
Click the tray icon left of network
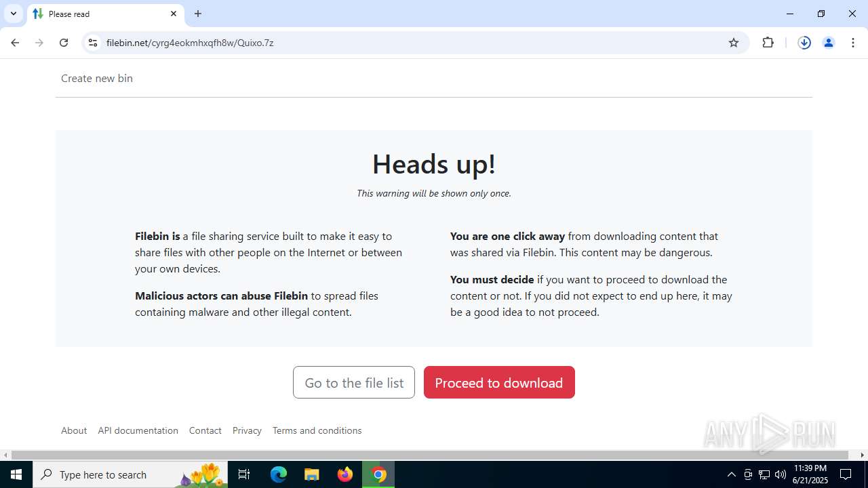748,474
